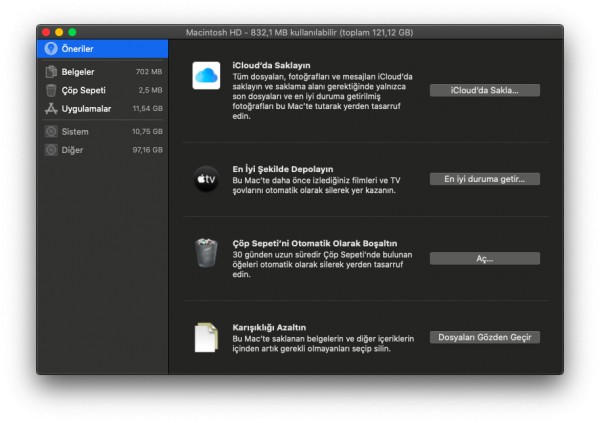This screenshot has width=600, height=423.
Task: Open the Belgeler category
Action: pyautogui.click(x=103, y=72)
